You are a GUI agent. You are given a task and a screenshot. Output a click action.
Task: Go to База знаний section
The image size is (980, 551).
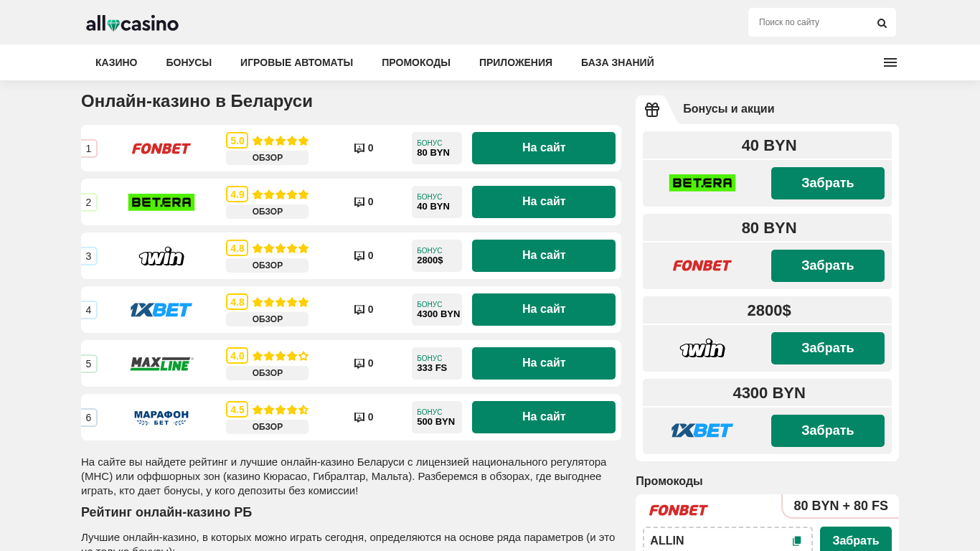(618, 62)
